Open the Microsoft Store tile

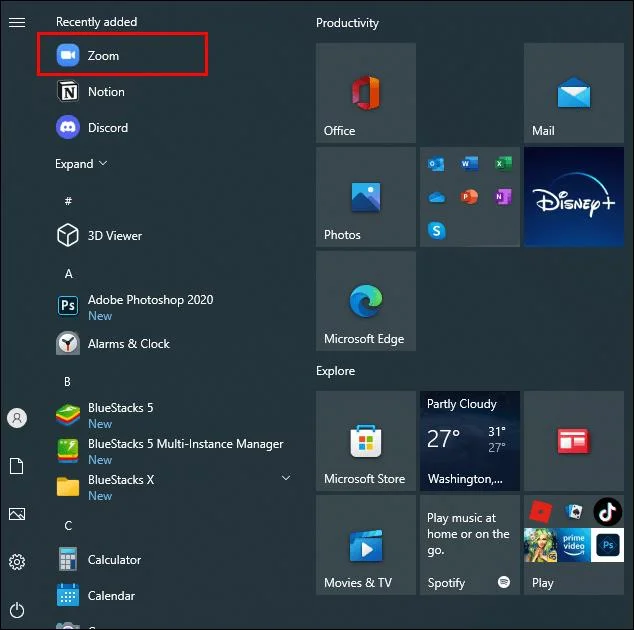[366, 441]
